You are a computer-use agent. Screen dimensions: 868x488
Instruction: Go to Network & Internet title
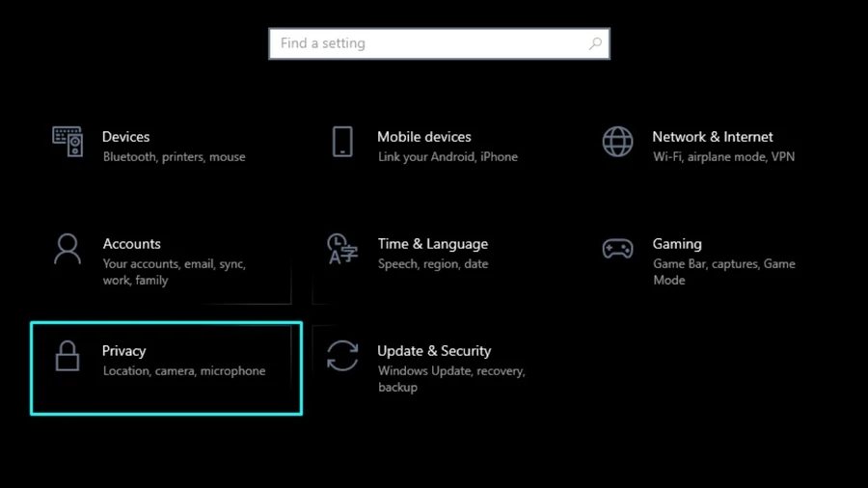click(713, 137)
